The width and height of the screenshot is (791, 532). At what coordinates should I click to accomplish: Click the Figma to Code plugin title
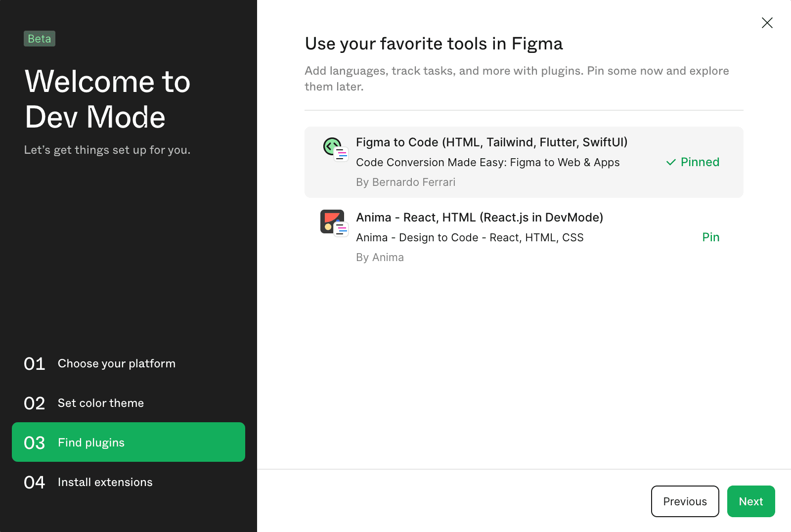click(491, 142)
